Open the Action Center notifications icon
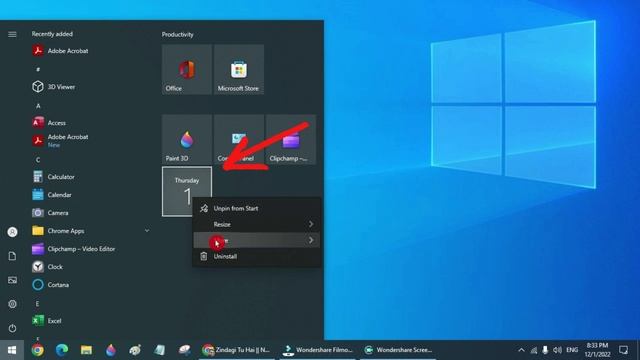640x360 pixels. [x=623, y=350]
